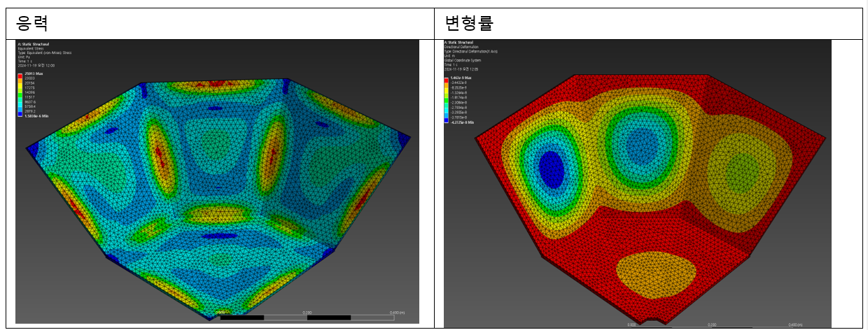Click blue Min swatch in deformation legend
Screen dimensions: 868x330
[447, 120]
